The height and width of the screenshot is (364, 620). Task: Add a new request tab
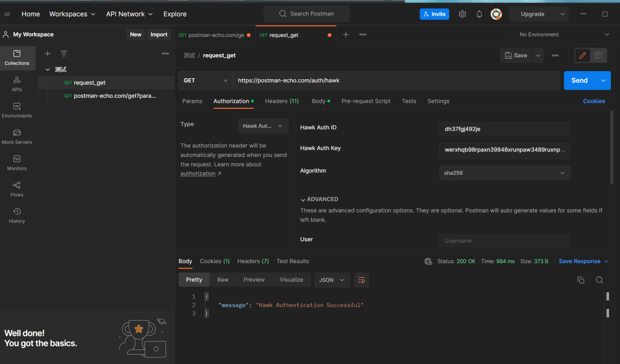click(x=346, y=35)
